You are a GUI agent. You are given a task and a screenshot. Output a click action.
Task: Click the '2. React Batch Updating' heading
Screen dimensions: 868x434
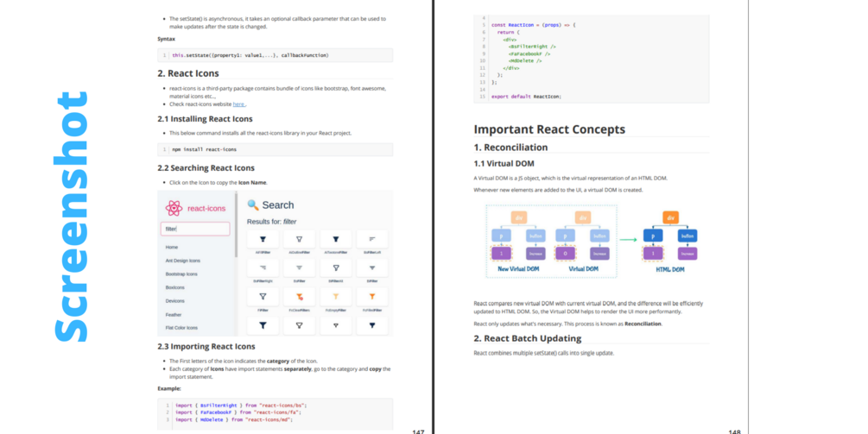[528, 338]
